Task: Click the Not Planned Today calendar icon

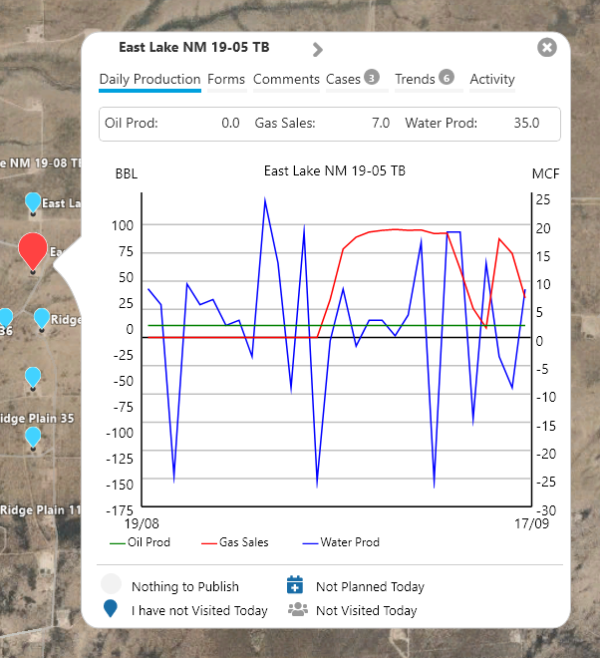Action: point(295,585)
